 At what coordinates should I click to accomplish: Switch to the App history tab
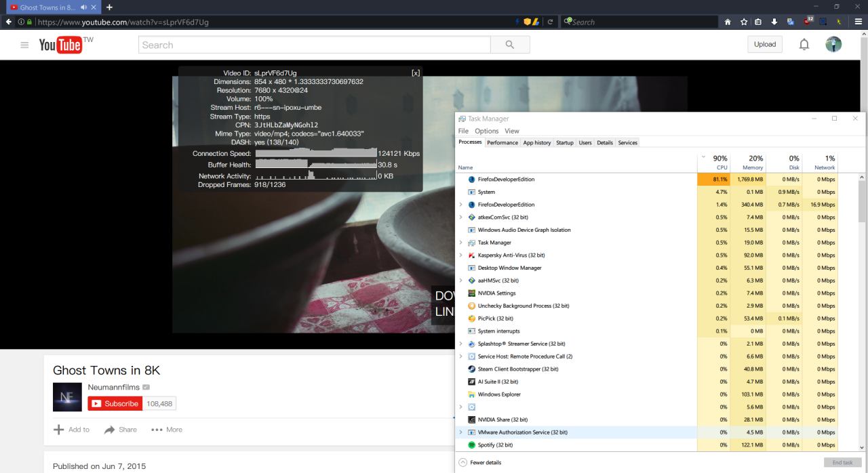click(x=537, y=143)
